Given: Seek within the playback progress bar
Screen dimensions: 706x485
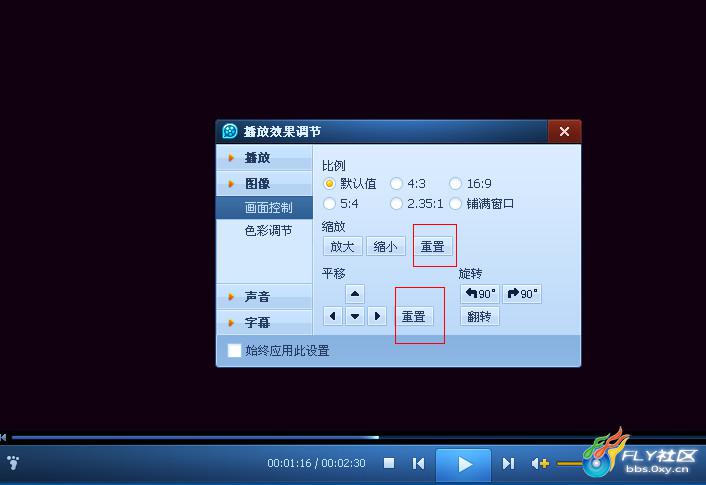Looking at the screenshot, I should coord(358,437).
